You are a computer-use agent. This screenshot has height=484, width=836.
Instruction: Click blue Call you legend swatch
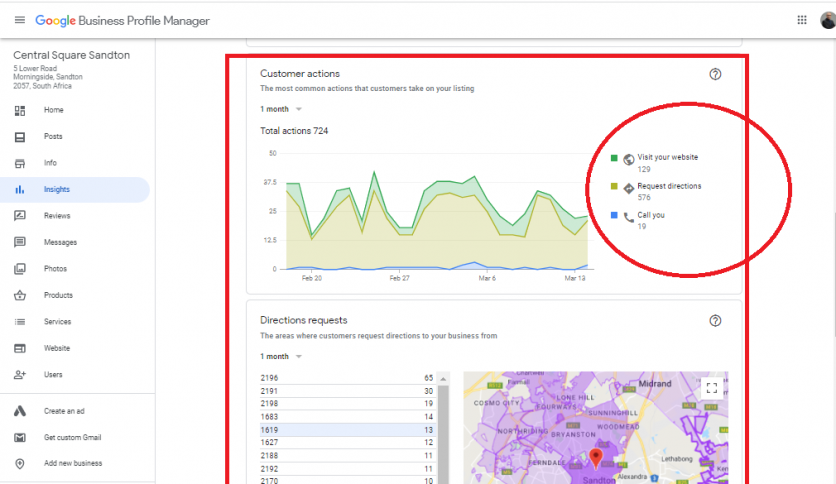pos(614,215)
